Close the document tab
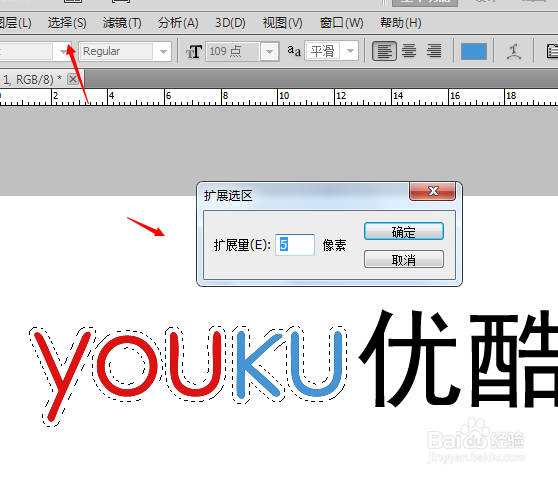The image size is (558, 477). [x=73, y=79]
